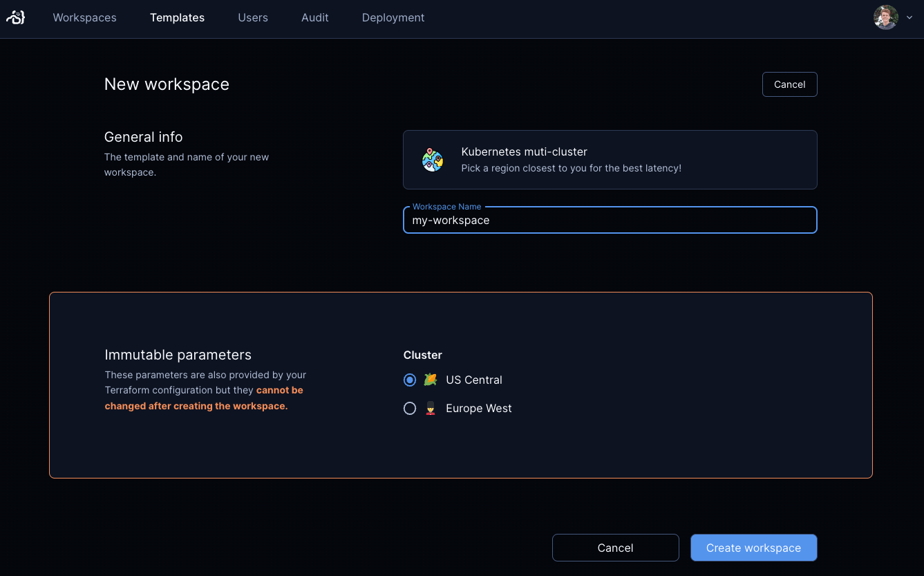Click the Kubernetes multi-cluster template map icon
Viewport: 924px width, 576px height.
pos(432,160)
